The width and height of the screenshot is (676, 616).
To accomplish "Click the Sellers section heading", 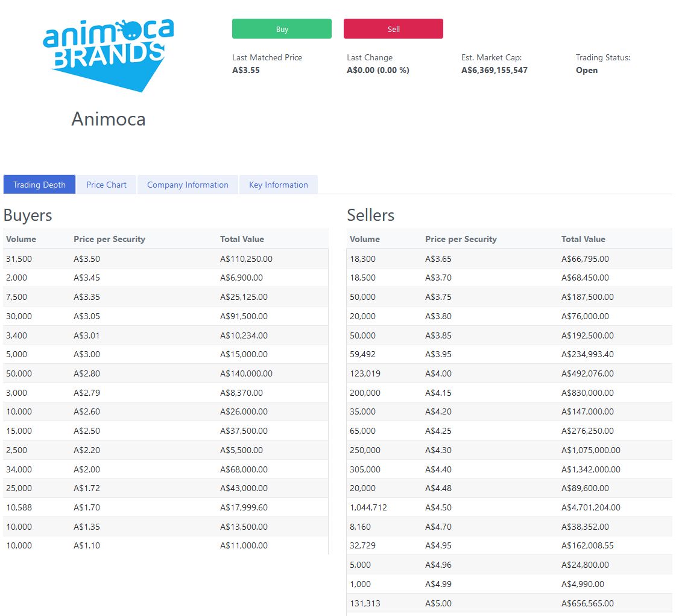I will click(x=371, y=215).
